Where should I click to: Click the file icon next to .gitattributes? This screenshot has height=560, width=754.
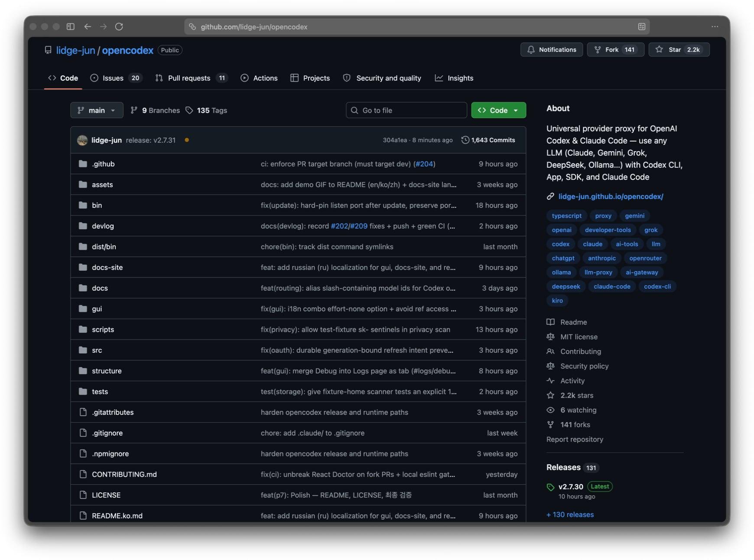point(83,412)
